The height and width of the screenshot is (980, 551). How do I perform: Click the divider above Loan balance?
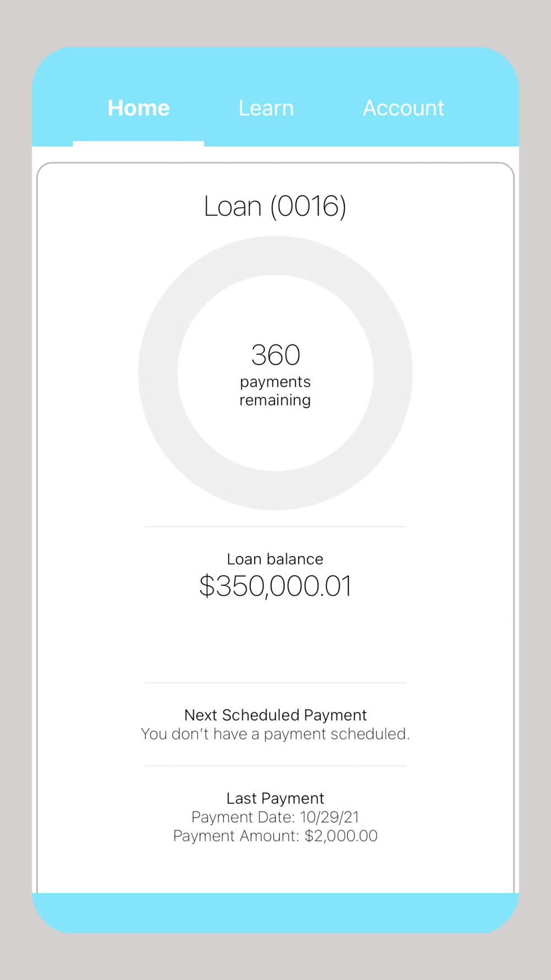click(275, 527)
